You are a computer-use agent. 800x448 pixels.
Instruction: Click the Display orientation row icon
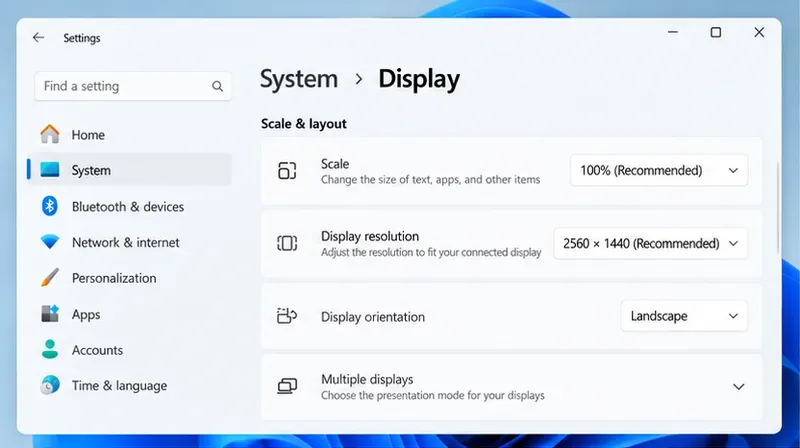tap(287, 316)
